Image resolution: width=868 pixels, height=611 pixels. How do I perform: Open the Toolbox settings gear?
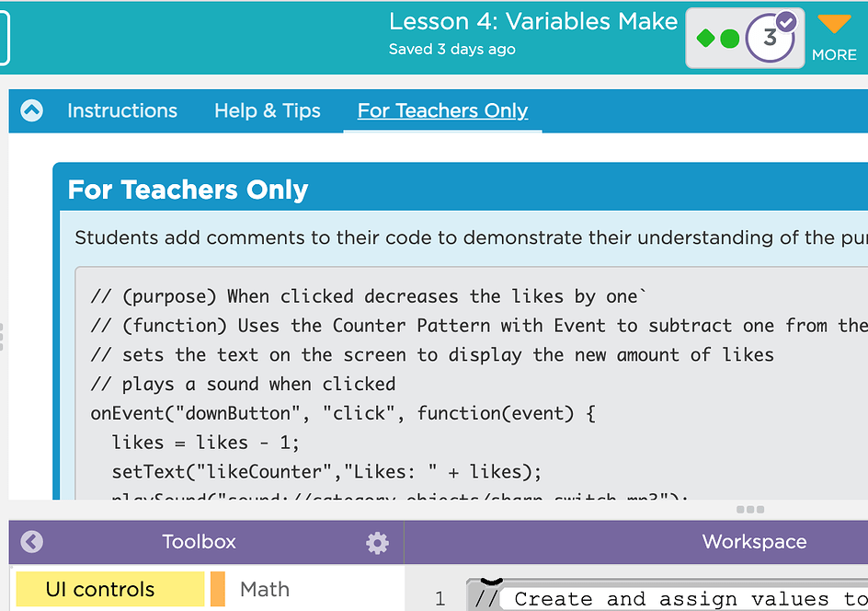tap(376, 543)
